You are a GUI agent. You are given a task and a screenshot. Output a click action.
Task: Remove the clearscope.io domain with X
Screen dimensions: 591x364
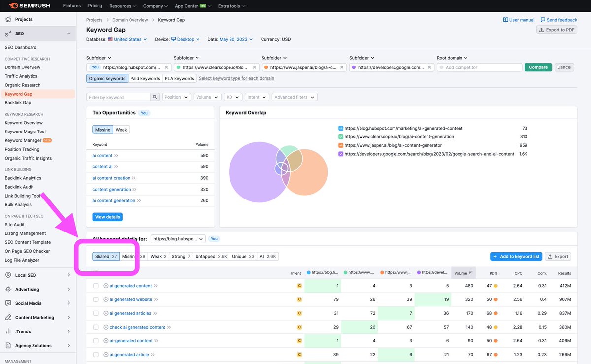coord(255,67)
